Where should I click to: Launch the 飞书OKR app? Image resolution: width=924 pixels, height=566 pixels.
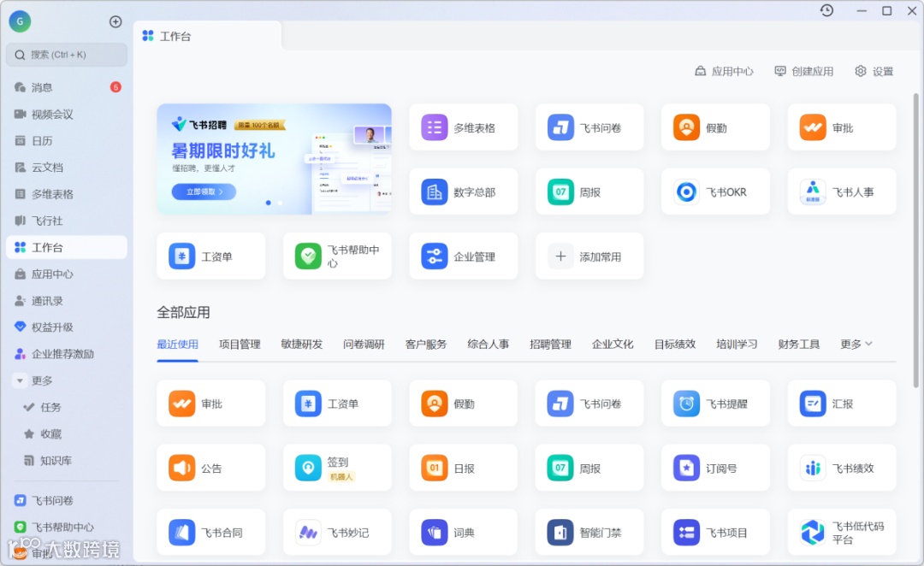pos(715,192)
